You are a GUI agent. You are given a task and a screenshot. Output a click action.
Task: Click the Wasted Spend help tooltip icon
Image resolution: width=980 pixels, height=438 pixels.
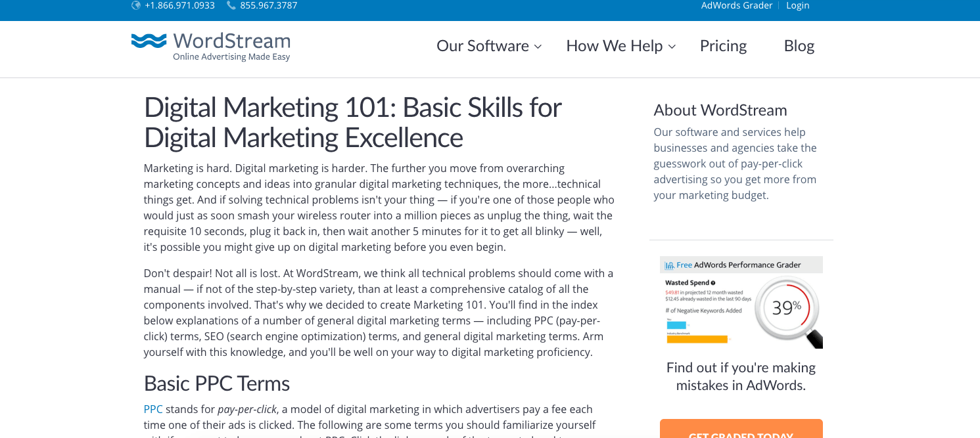(x=713, y=283)
